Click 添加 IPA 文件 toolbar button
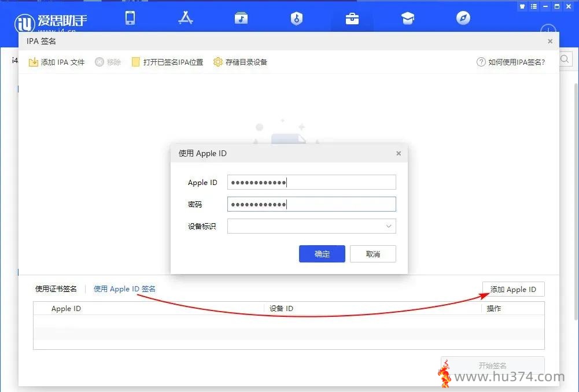Screen dimensions: 579x392 coord(57,62)
